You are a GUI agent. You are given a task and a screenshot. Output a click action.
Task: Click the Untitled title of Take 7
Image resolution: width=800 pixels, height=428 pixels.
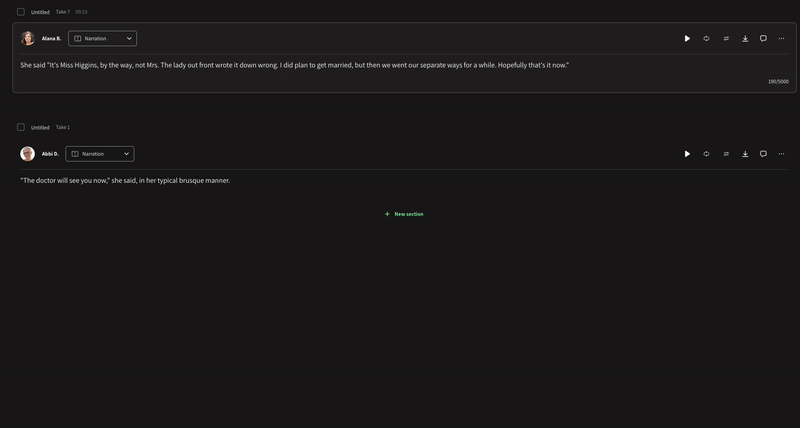pyautogui.click(x=40, y=12)
